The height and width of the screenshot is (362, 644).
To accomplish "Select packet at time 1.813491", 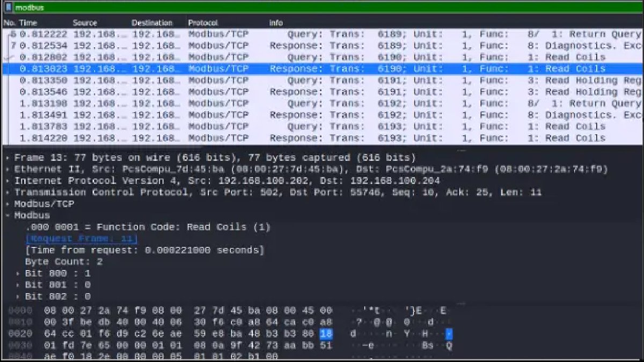I will [322, 115].
